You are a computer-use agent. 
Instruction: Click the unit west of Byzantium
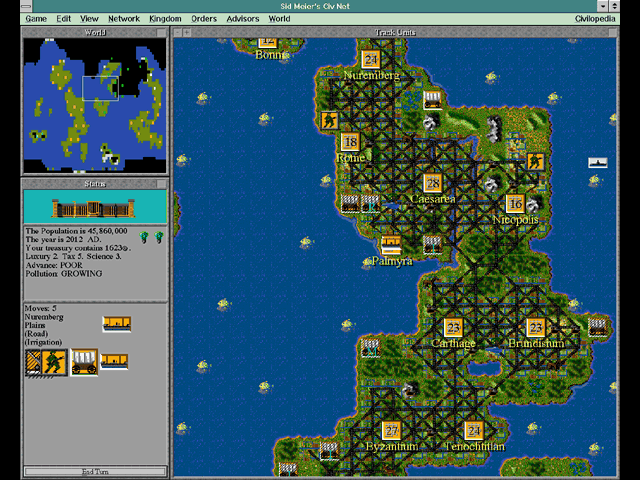click(329, 451)
